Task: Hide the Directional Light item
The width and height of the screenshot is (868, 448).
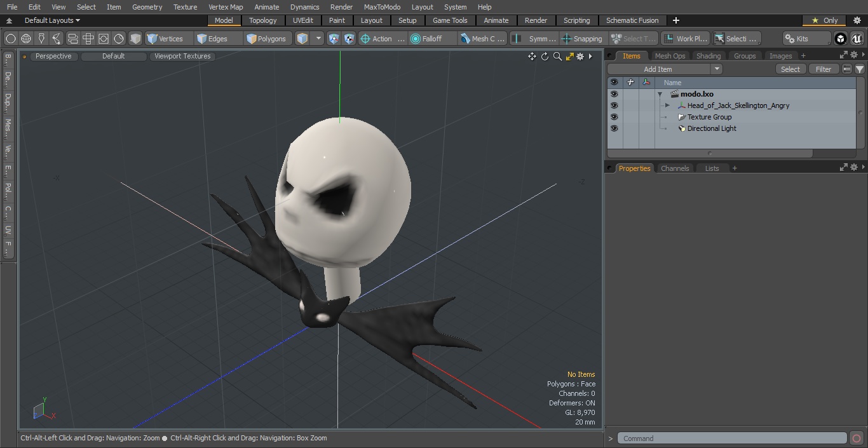Action: (614, 128)
